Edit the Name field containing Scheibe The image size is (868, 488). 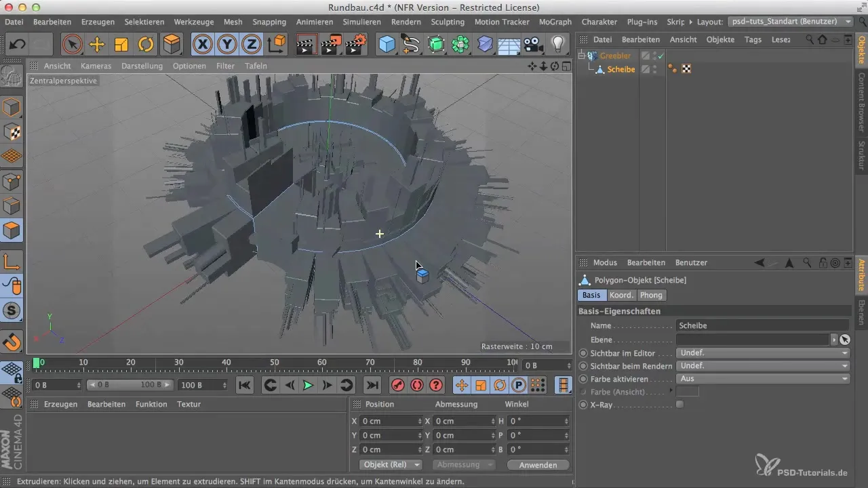[x=763, y=325]
